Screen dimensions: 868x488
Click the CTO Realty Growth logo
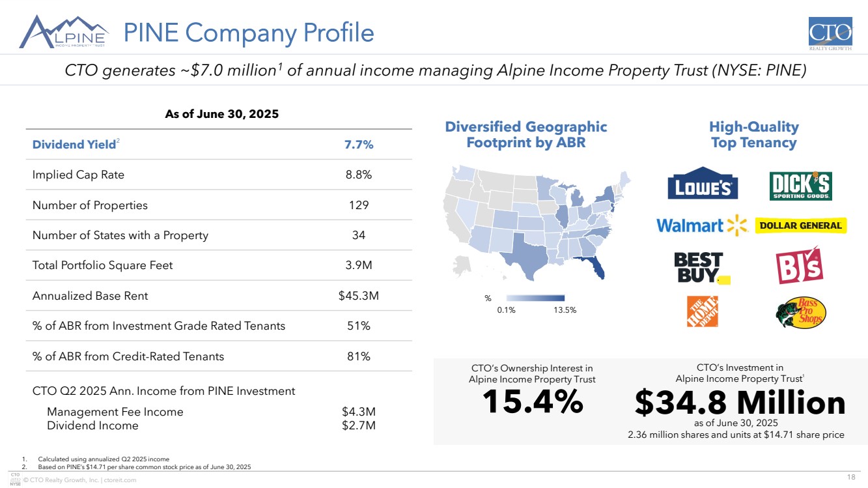pyautogui.click(x=830, y=34)
